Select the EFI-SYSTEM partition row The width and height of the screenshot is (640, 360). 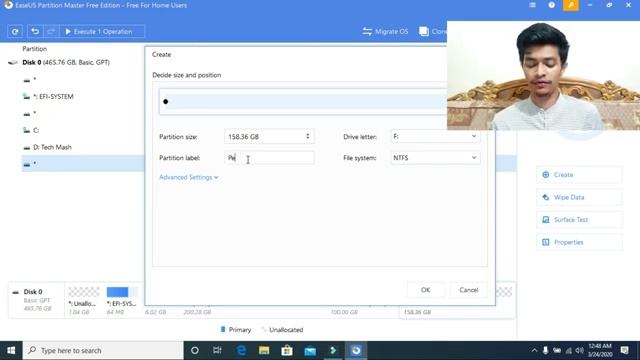53,97
